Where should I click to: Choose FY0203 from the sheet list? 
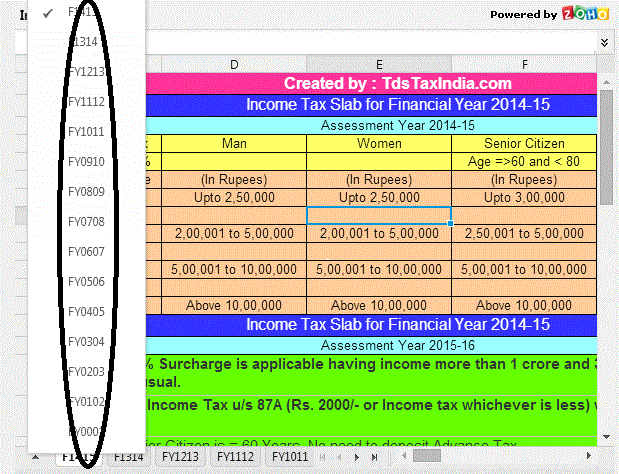[86, 372]
